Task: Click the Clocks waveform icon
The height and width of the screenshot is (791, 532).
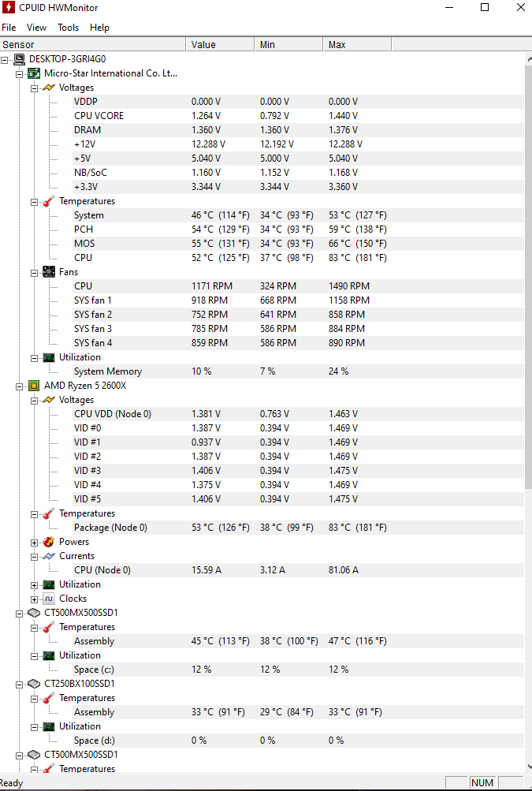Action: 49,599
